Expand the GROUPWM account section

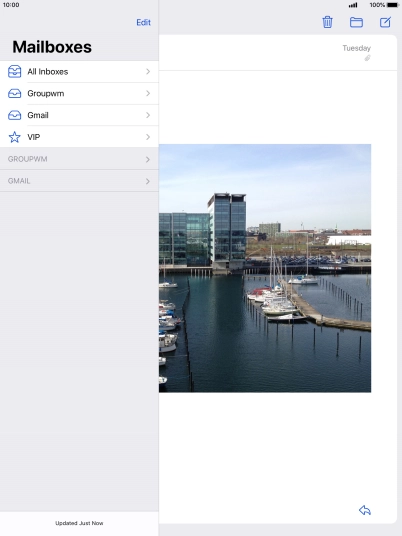click(x=79, y=159)
